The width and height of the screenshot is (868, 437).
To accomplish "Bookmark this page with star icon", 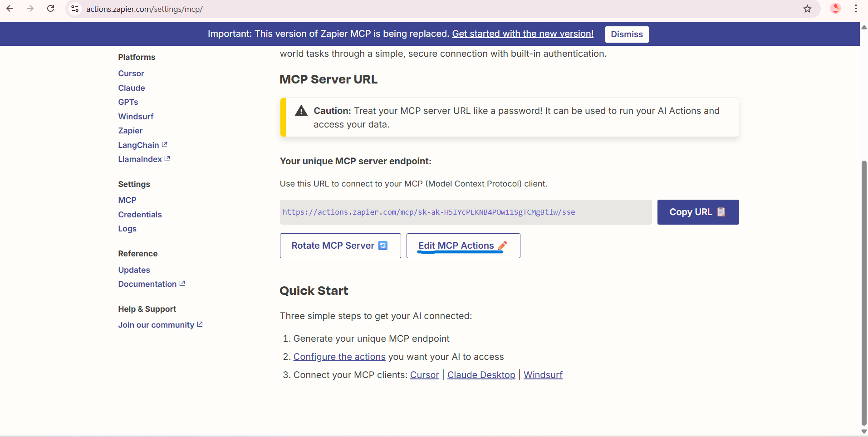I will pyautogui.click(x=807, y=9).
